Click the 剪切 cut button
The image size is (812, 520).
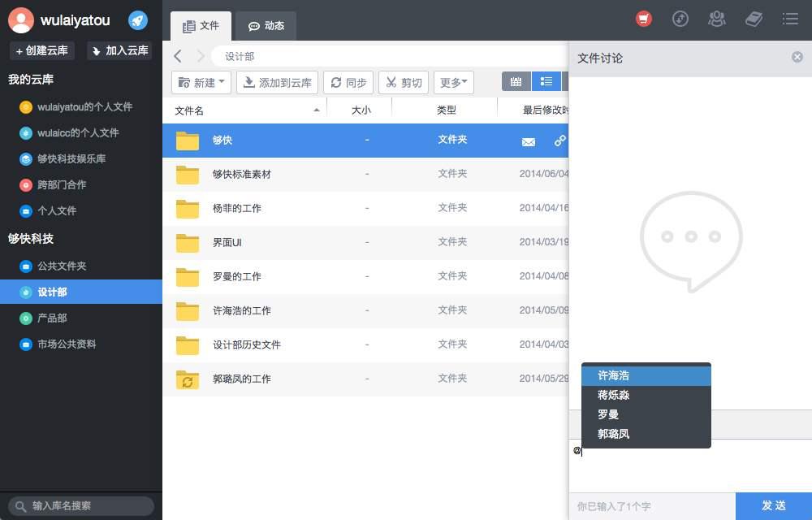404,82
